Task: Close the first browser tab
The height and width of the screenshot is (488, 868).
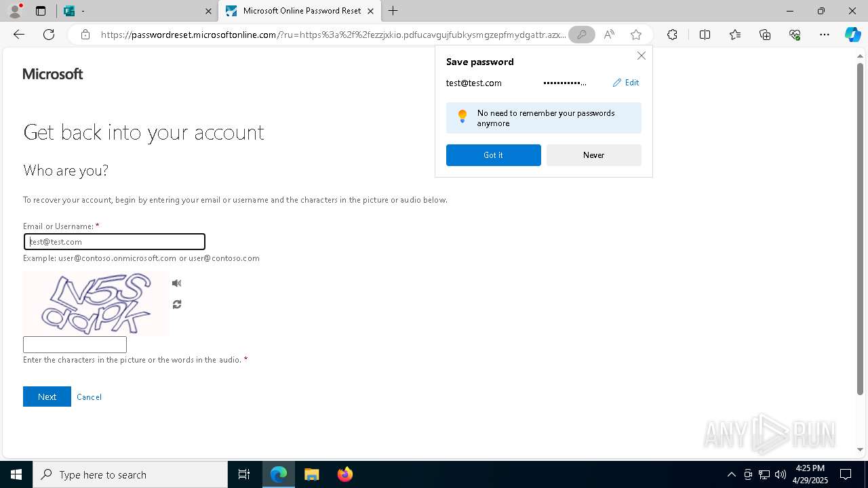Action: coord(208,11)
